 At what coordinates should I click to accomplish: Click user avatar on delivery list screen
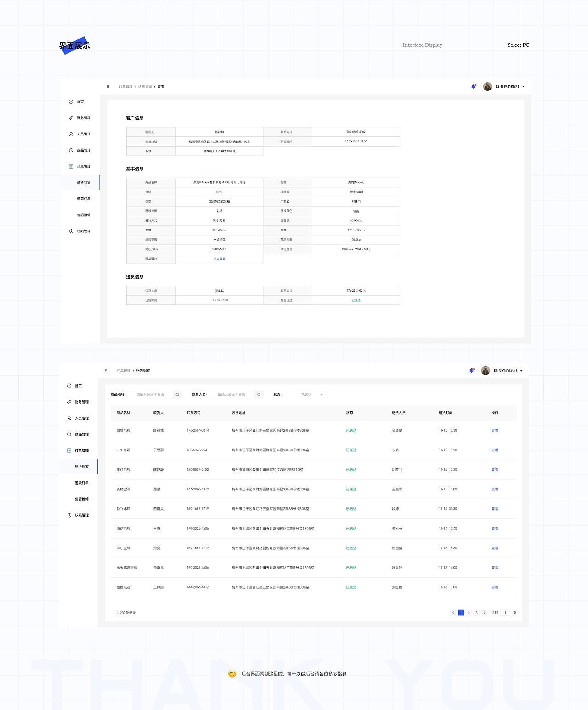(x=486, y=371)
